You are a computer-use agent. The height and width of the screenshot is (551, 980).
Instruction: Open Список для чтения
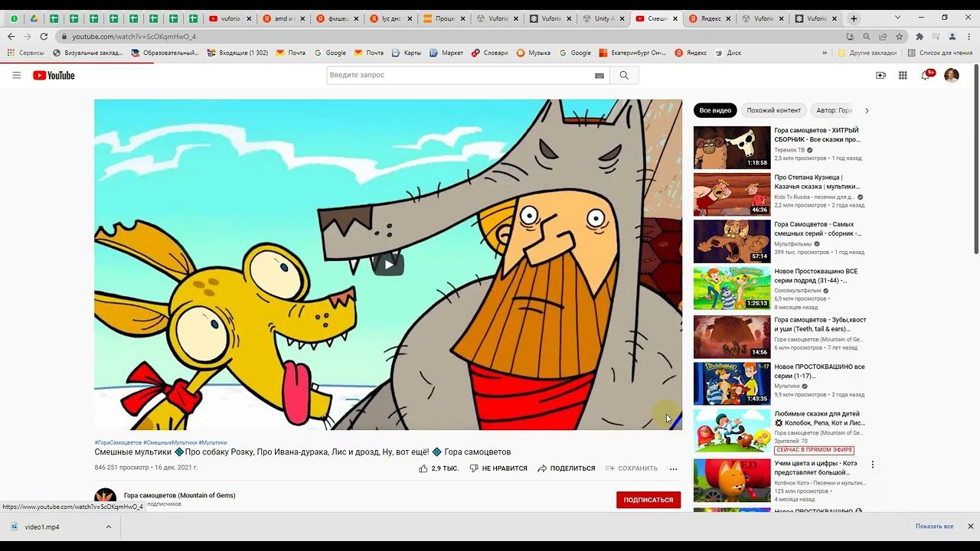(x=939, y=53)
